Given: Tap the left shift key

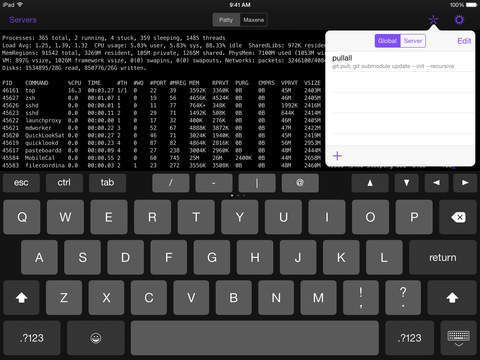Looking at the screenshot, I should pos(22,298).
